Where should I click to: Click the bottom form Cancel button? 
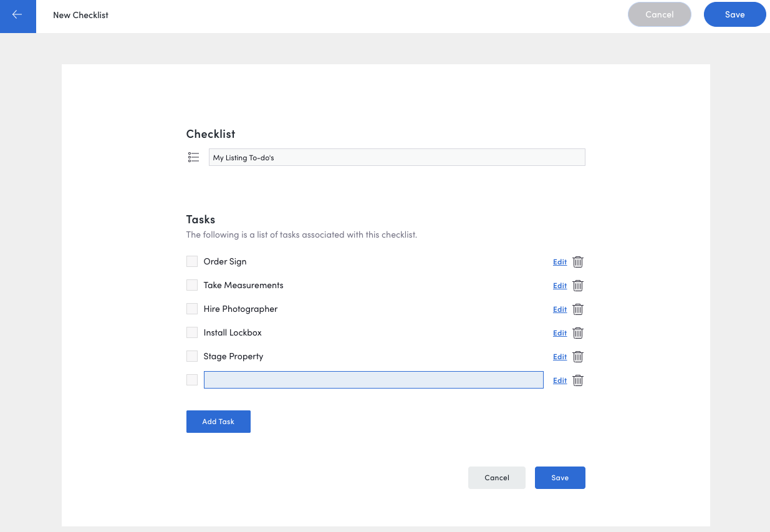497,478
